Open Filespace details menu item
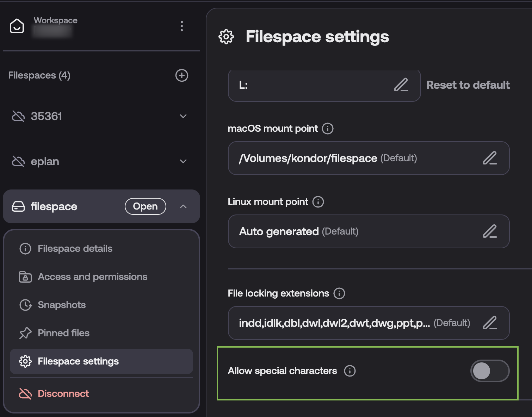Viewport: 532px width, 417px height. tap(101, 249)
